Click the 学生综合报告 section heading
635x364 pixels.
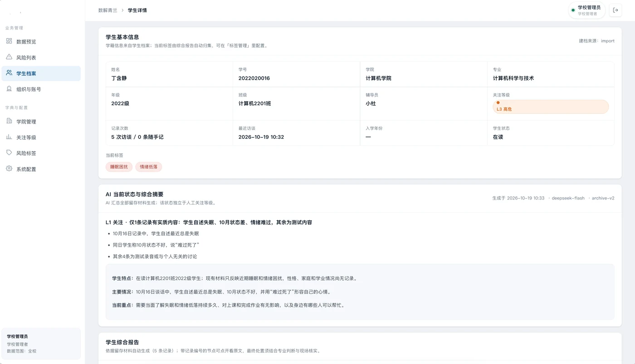point(122,342)
